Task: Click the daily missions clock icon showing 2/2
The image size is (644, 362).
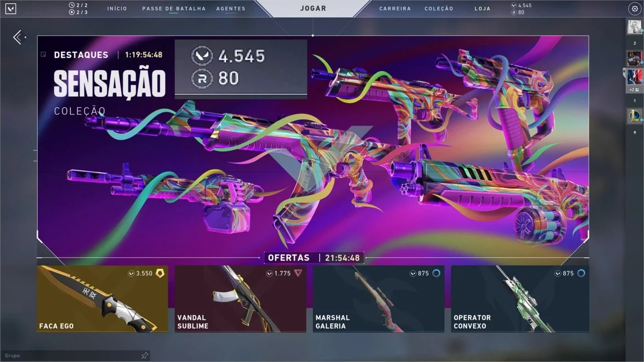Action: pos(71,5)
